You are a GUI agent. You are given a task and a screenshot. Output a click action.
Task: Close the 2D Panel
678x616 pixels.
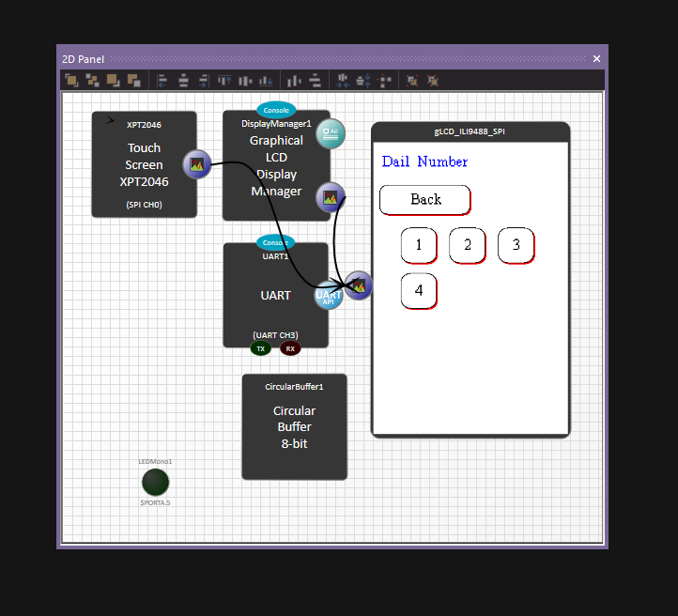coord(596,59)
